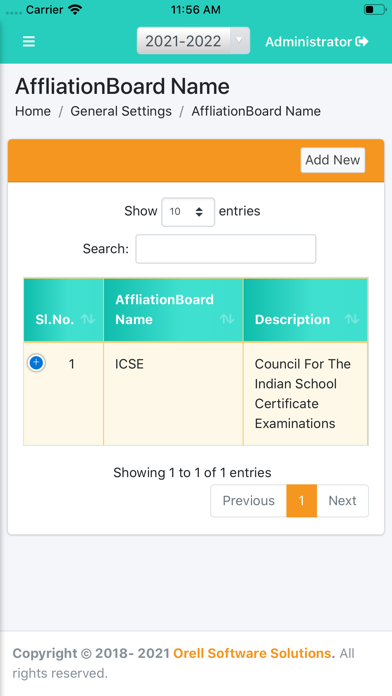392x696 pixels.
Task: Click the Next pagination button
Action: click(342, 501)
